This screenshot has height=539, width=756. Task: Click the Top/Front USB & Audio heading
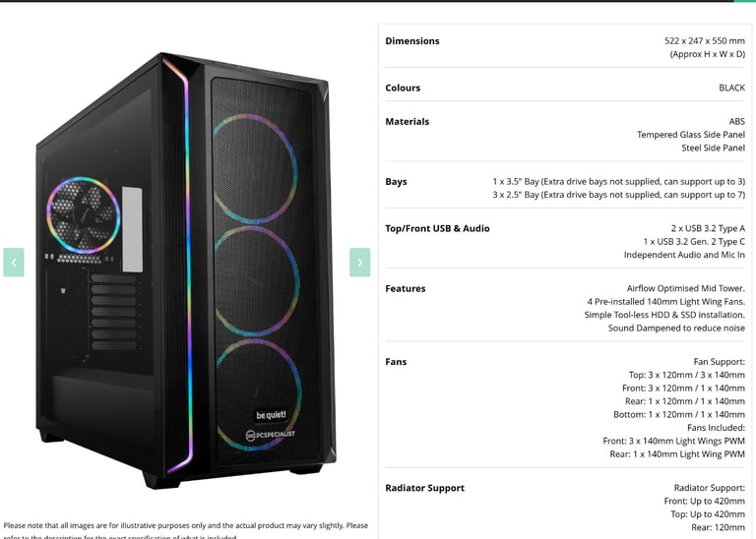click(x=437, y=228)
